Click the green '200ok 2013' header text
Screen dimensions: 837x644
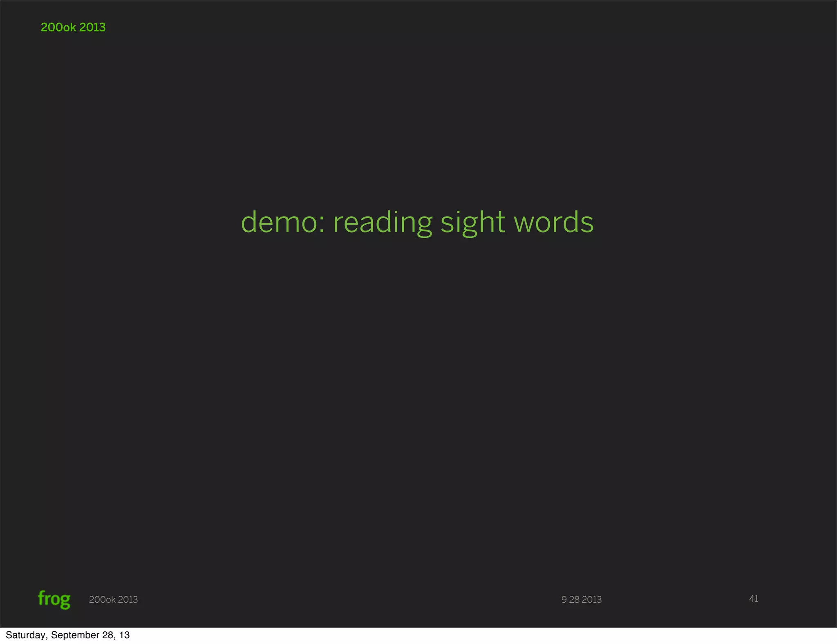point(73,27)
